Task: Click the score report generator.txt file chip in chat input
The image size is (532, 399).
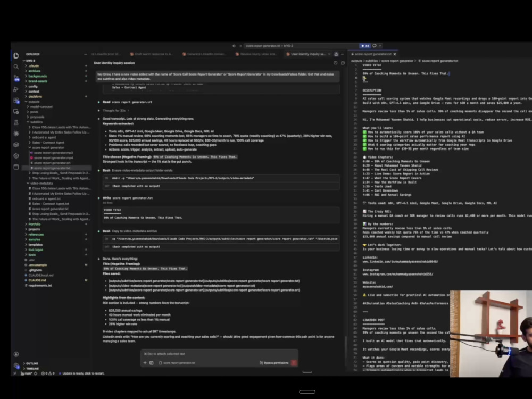Action: click(177, 363)
